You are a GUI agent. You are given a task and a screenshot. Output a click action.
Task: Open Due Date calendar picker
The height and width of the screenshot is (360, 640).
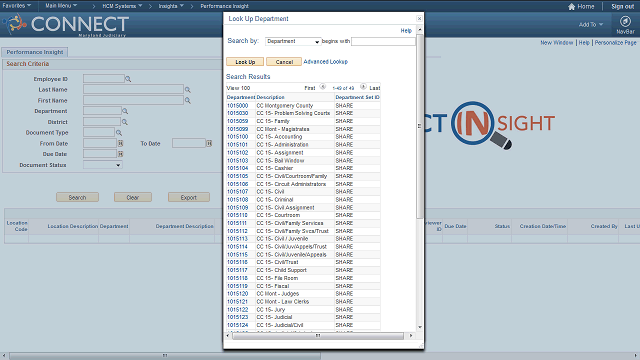[x=120, y=154]
